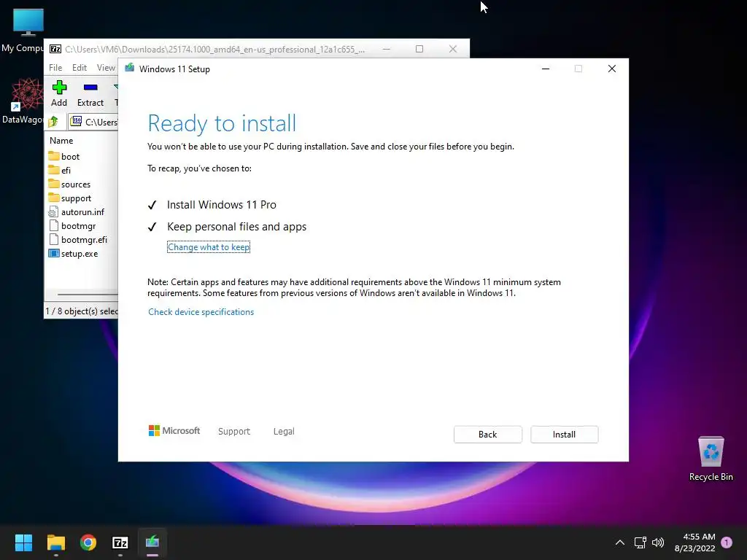Minimize the 7-Zip window
This screenshot has height=560, width=747.
(387, 49)
